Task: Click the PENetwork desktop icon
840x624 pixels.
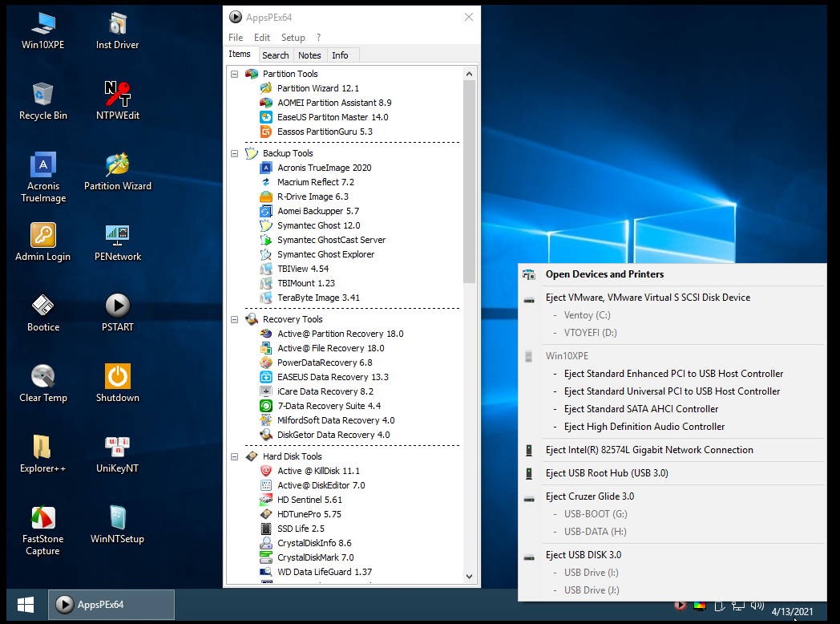Action: 117,242
